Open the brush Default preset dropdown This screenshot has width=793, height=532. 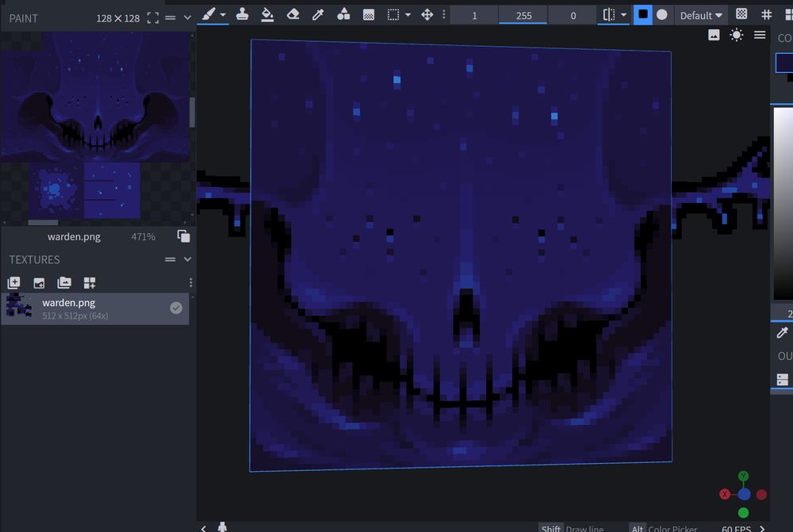coord(701,15)
